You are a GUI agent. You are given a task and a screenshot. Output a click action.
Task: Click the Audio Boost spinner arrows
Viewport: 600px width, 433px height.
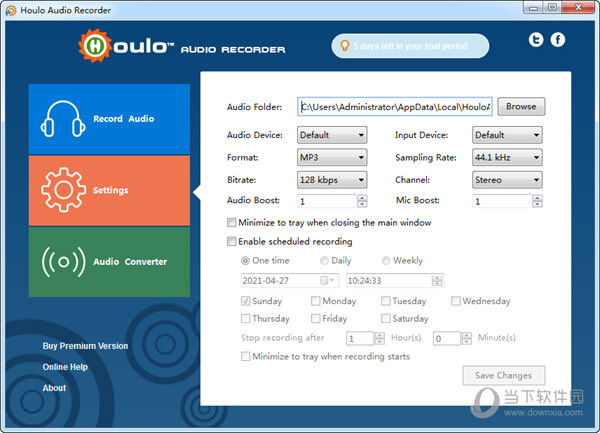click(362, 201)
